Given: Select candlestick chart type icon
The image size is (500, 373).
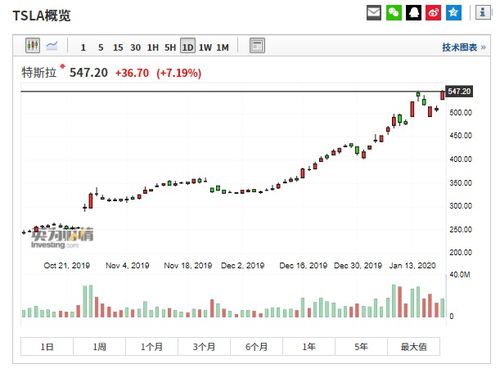Looking at the screenshot, I should [x=33, y=45].
